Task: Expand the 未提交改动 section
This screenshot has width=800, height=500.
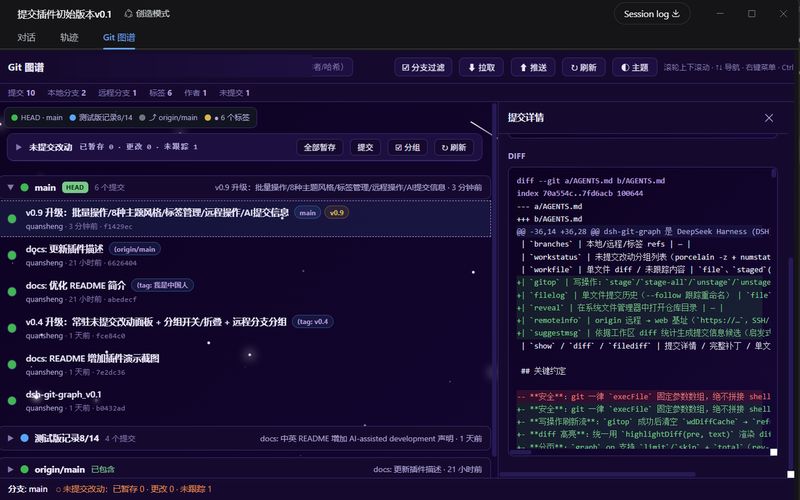Action: tap(18, 147)
